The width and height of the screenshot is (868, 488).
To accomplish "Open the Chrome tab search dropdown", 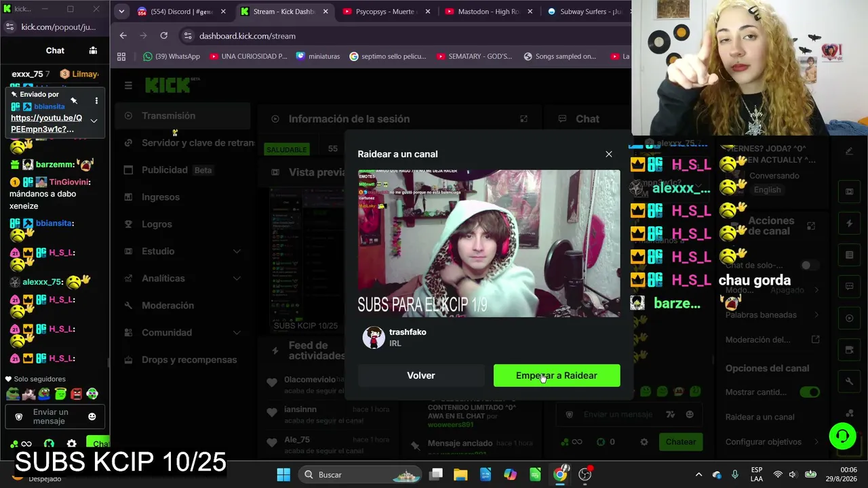I will (x=121, y=12).
